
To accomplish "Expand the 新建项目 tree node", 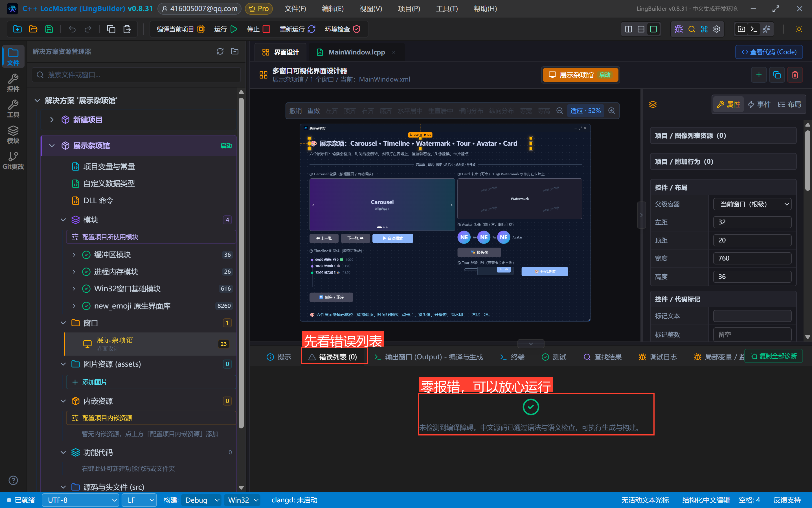I will (51, 120).
